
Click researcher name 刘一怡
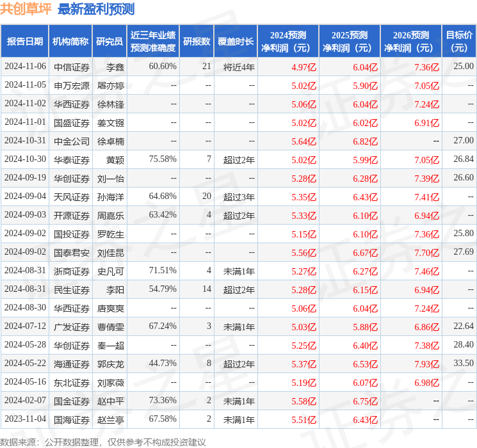coord(110,178)
